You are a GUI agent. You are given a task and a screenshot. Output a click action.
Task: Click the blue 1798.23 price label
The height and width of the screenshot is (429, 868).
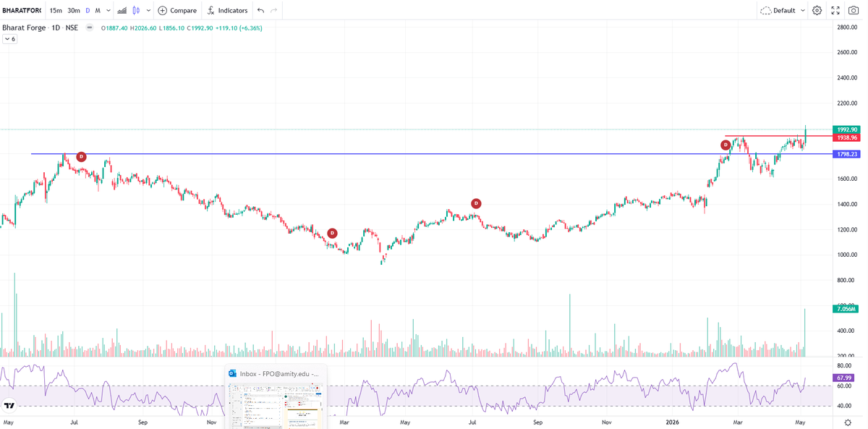click(845, 154)
